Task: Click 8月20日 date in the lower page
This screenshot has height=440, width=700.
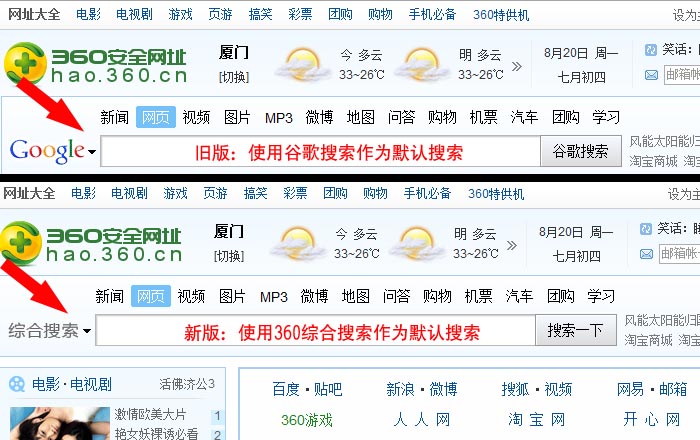Action: 561,232
